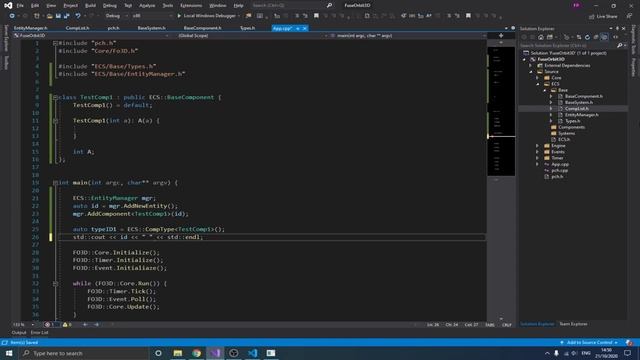The image size is (640, 360).
Task: Switch to the Types.h editor tab
Action: (x=247, y=28)
